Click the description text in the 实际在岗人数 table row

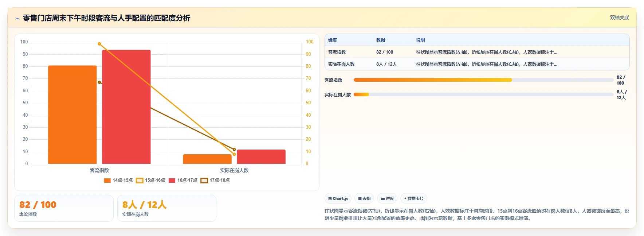pos(487,64)
